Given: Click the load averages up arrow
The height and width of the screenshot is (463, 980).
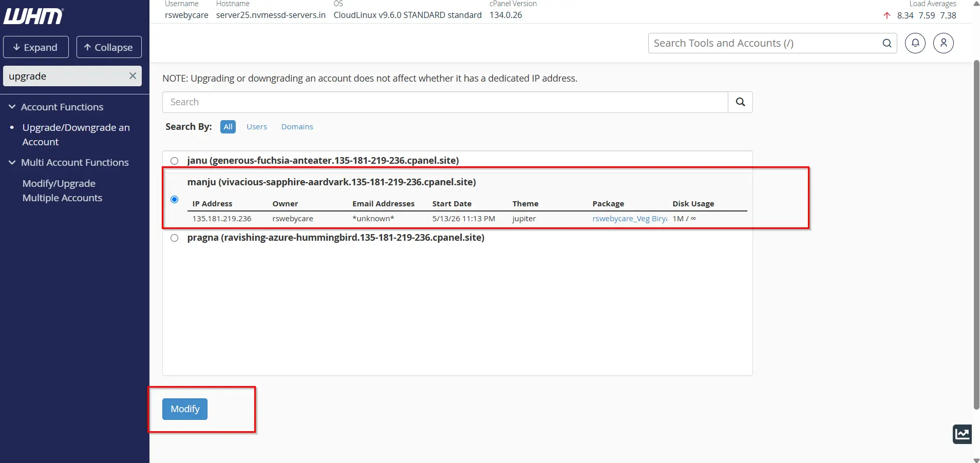Looking at the screenshot, I should click(887, 15).
